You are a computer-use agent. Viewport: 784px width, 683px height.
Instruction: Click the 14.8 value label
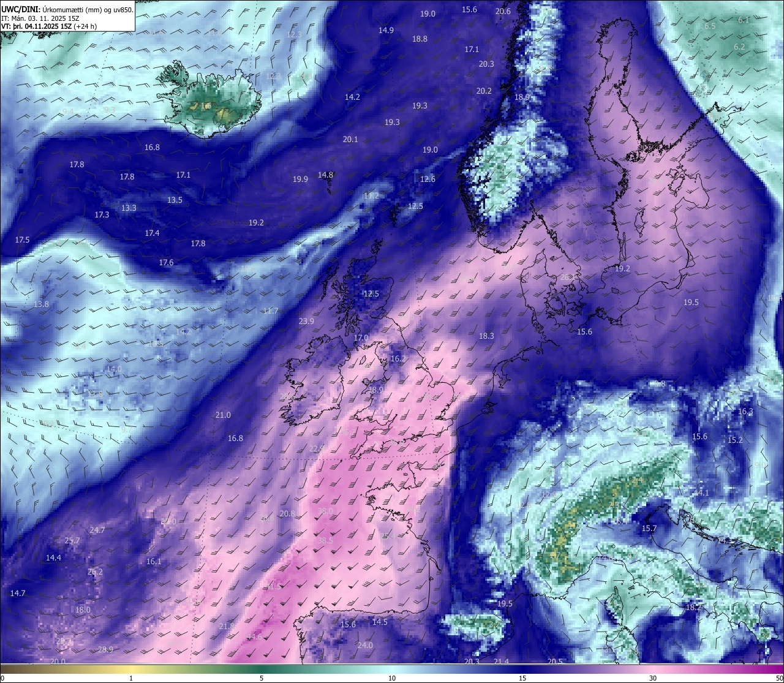(x=325, y=175)
